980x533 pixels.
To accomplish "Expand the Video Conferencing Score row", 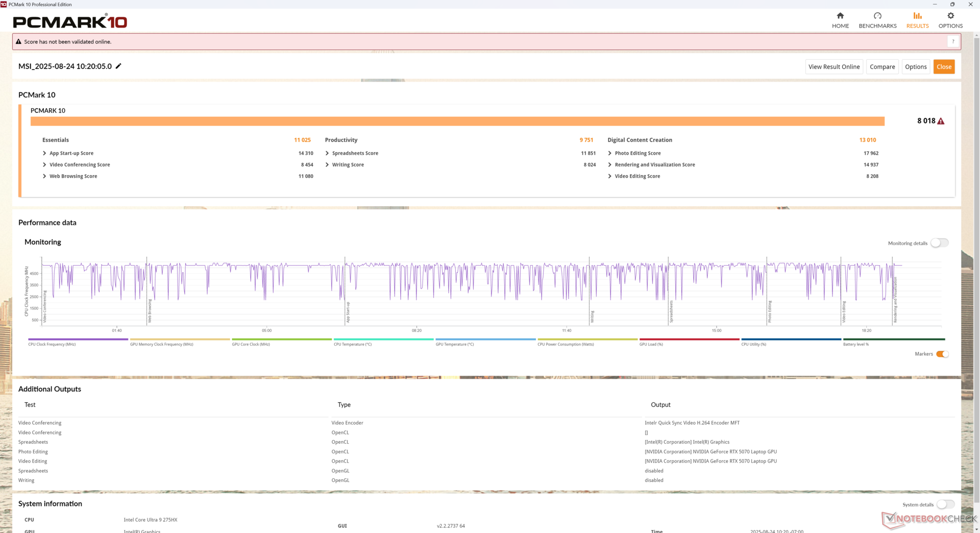I will (44, 165).
